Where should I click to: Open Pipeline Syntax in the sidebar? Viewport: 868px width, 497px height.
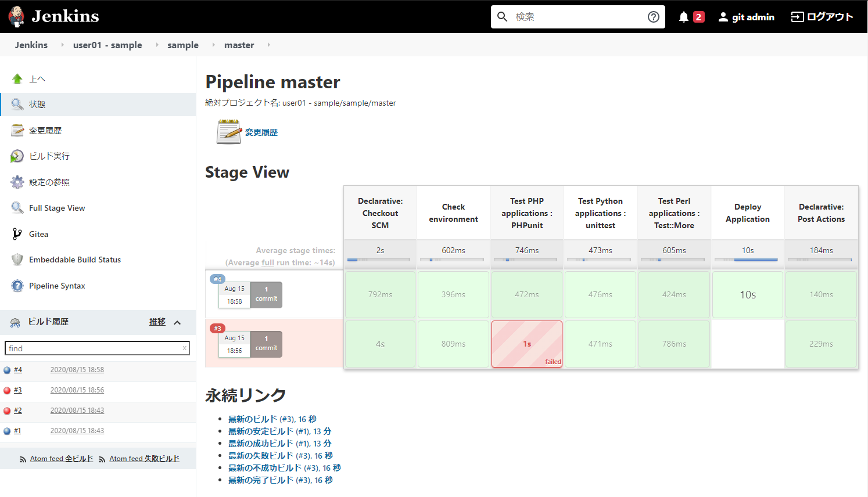(x=57, y=286)
